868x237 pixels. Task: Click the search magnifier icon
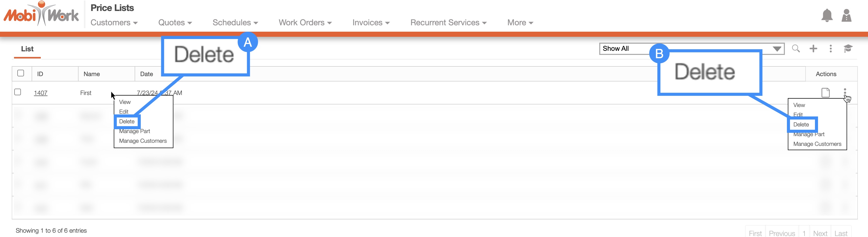coord(796,49)
